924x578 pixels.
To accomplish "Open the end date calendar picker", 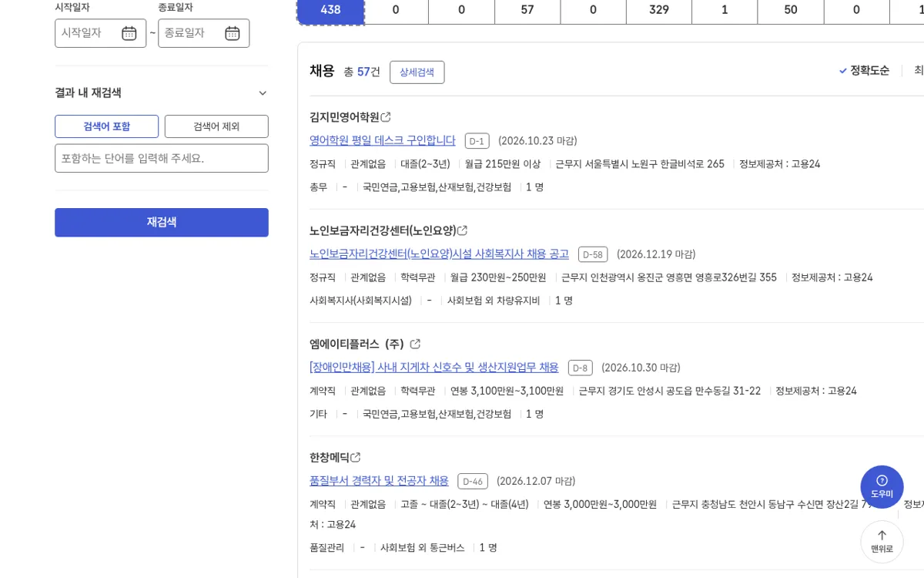I will (x=233, y=33).
